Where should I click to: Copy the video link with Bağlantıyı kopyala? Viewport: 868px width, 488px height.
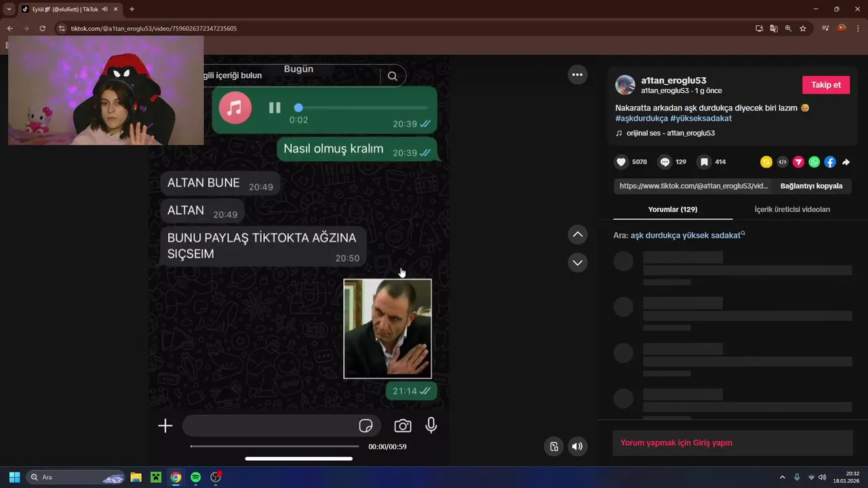(x=811, y=186)
